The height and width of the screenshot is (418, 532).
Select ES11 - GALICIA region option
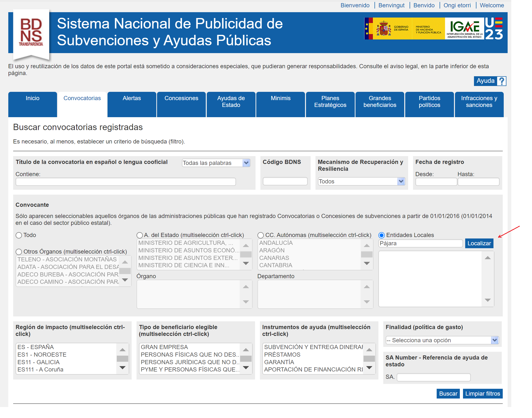(x=39, y=362)
